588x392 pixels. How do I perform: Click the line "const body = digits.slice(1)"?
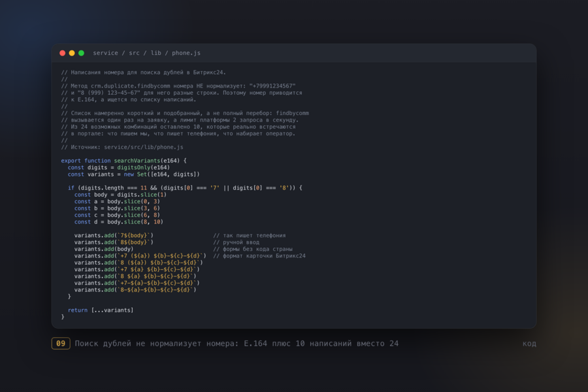pyautogui.click(x=120, y=195)
